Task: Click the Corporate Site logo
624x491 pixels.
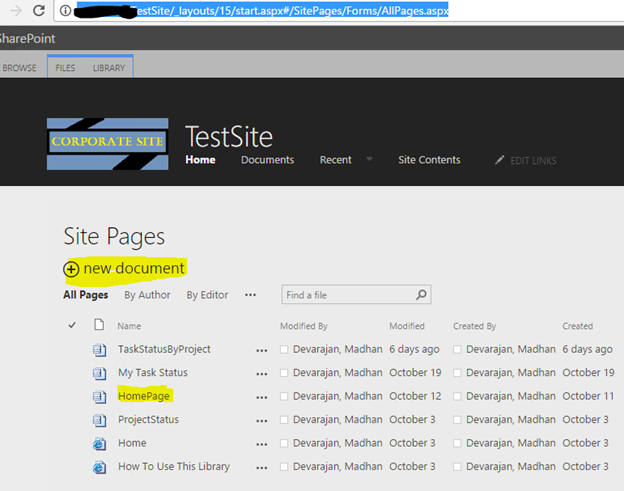Action: coord(107,144)
